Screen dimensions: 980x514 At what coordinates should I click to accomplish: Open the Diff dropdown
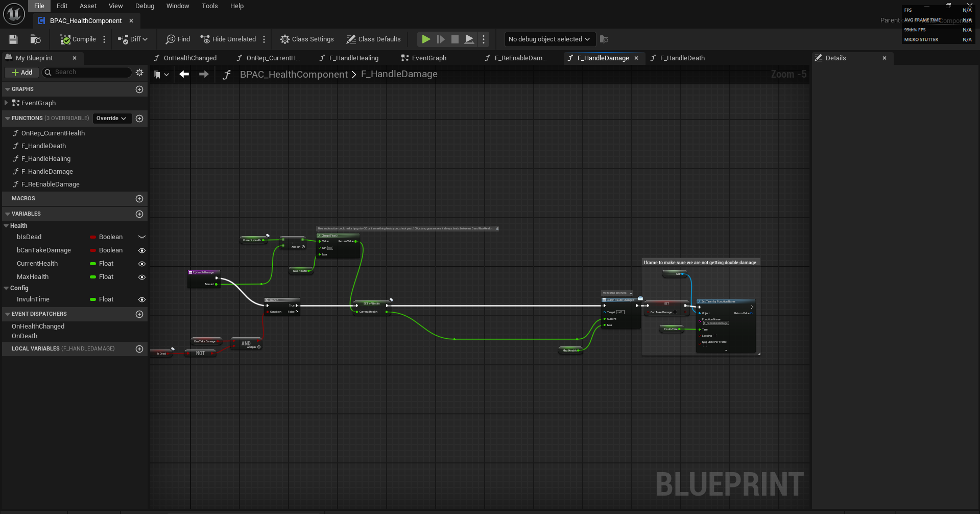[x=133, y=39]
